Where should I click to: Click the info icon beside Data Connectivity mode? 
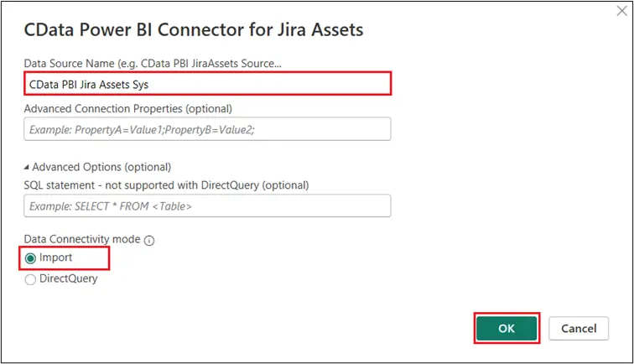[x=149, y=241]
